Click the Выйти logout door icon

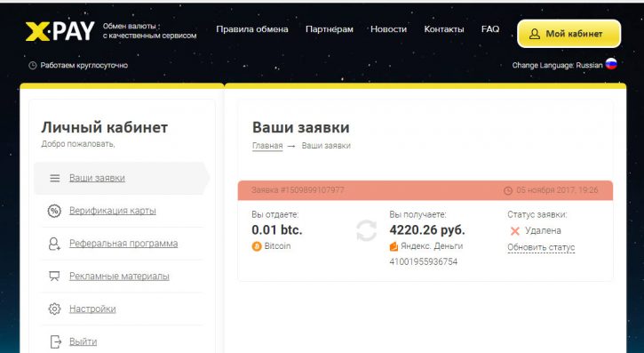pyautogui.click(x=55, y=341)
